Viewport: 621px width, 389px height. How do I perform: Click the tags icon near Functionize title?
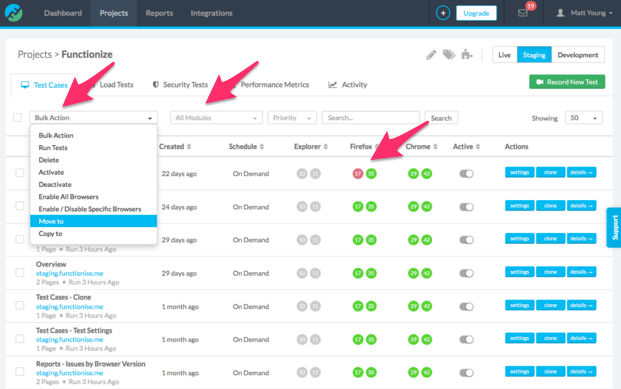point(449,55)
